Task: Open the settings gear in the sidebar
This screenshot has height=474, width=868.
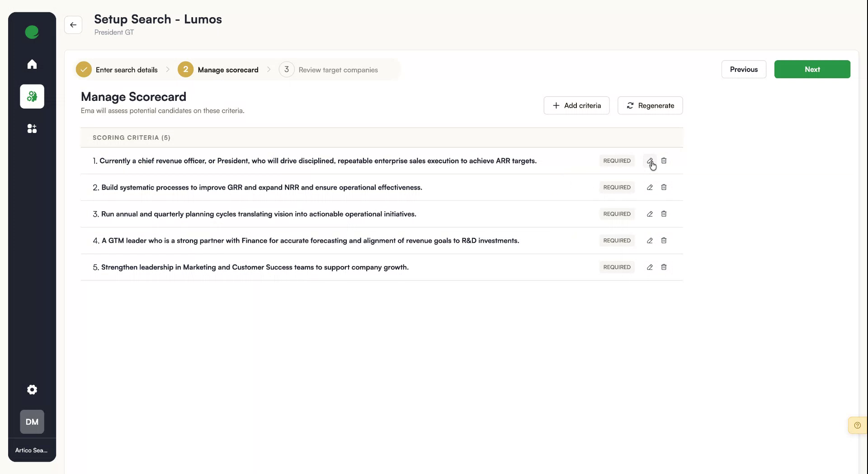Action: pos(32,389)
